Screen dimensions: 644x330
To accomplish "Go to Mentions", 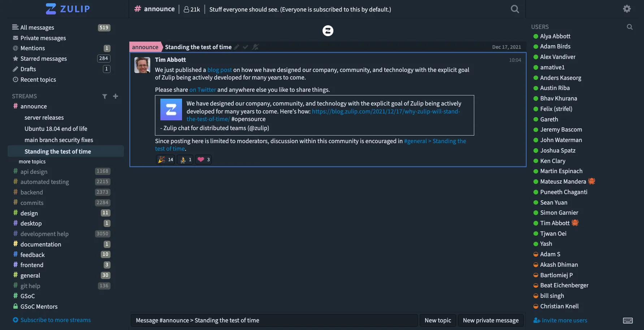I will (33, 48).
